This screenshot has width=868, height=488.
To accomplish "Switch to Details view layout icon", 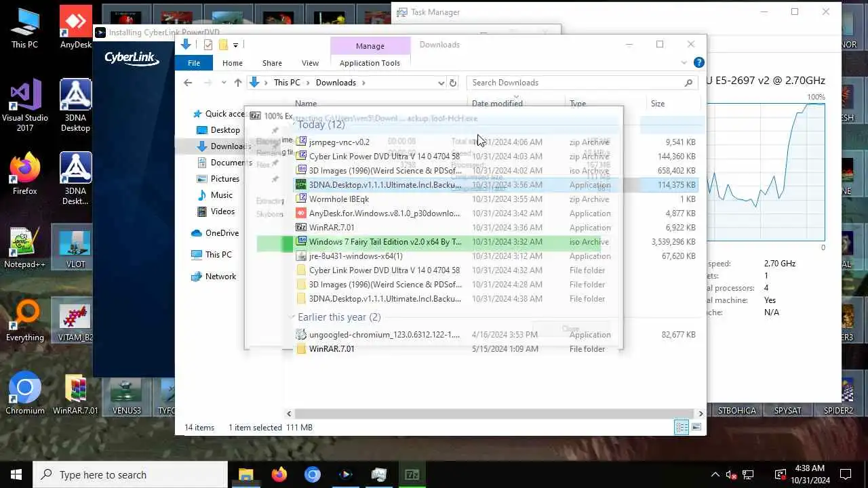I will (682, 427).
